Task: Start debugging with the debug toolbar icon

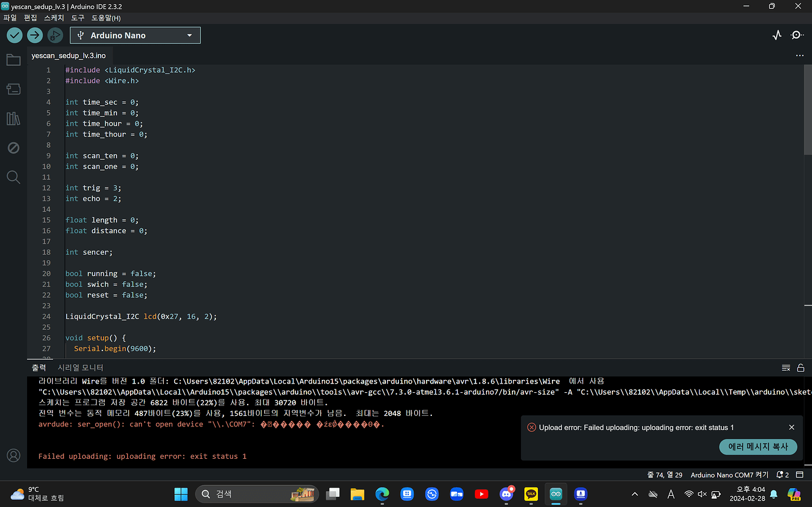Action: (x=55, y=35)
